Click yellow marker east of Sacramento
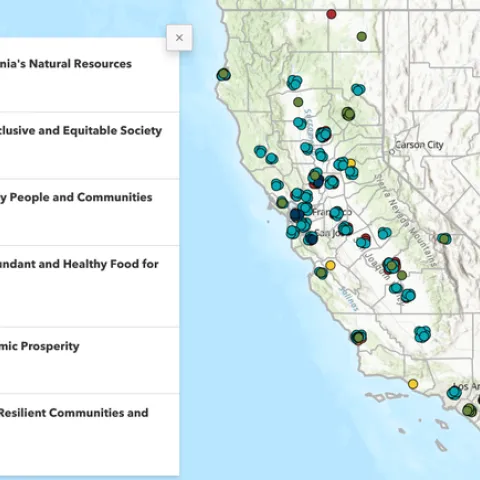The width and height of the screenshot is (480, 480). 351,163
